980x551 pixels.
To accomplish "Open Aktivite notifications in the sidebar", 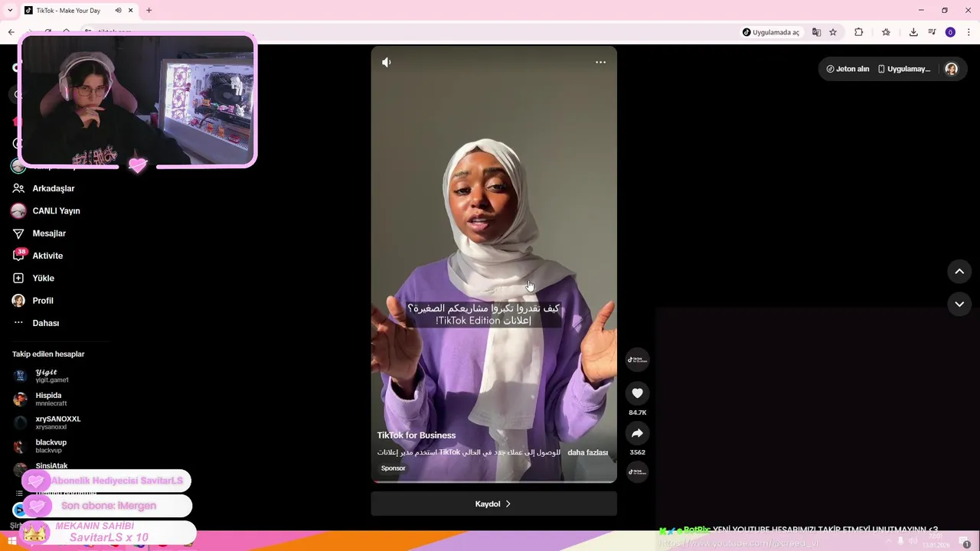I will point(47,256).
